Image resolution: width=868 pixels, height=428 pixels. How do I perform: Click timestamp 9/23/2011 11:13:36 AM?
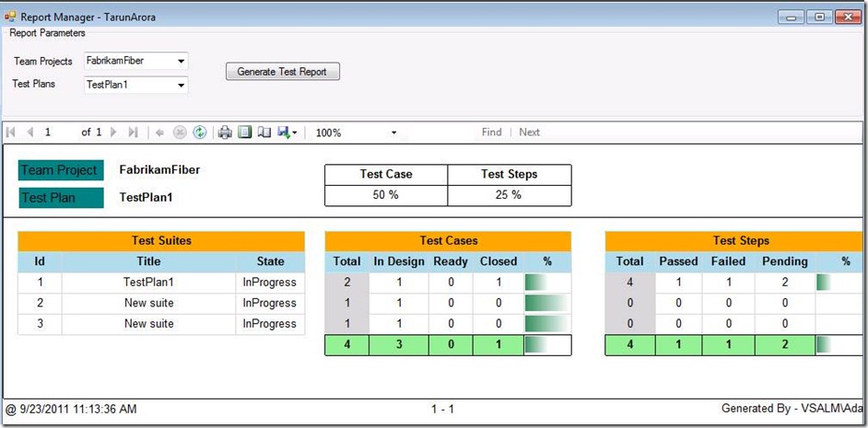click(x=78, y=410)
